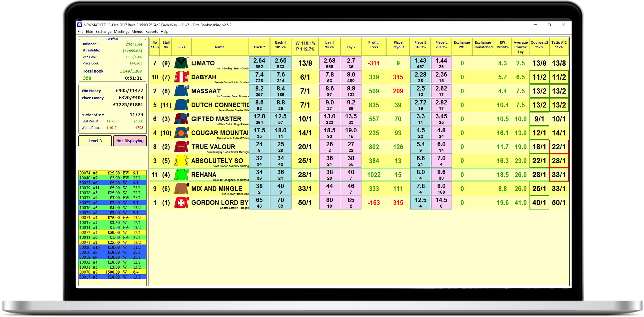Click LIMATO's main odds 13/8
Screen dimensions: 644x317
tap(305, 63)
